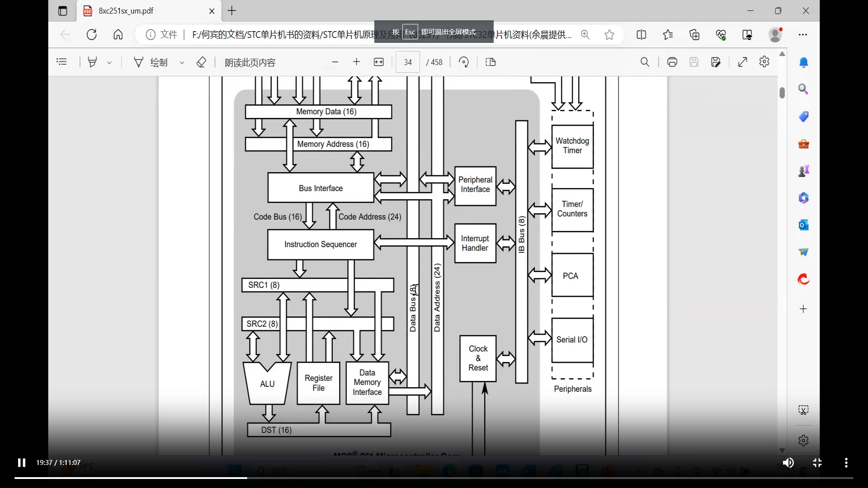
Task: Click the page number field 34
Action: [408, 62]
